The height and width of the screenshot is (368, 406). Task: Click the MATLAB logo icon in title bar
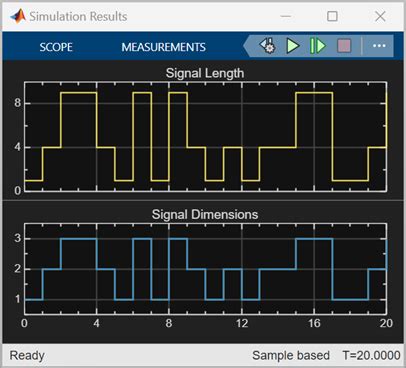click(x=18, y=16)
